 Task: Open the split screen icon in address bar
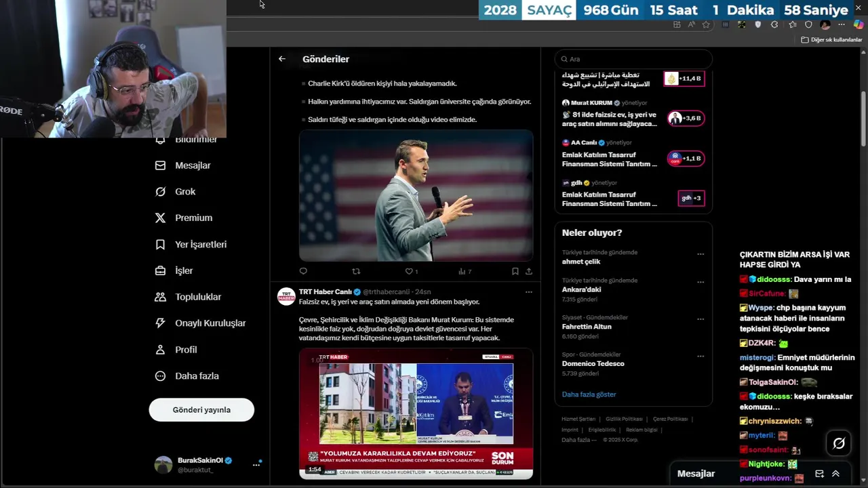click(x=677, y=24)
